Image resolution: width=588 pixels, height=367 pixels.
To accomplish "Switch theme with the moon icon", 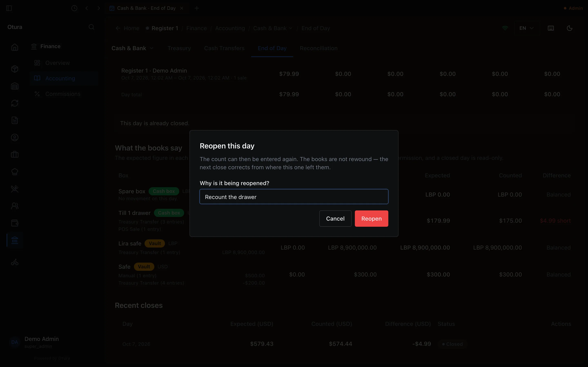I will [x=569, y=28].
